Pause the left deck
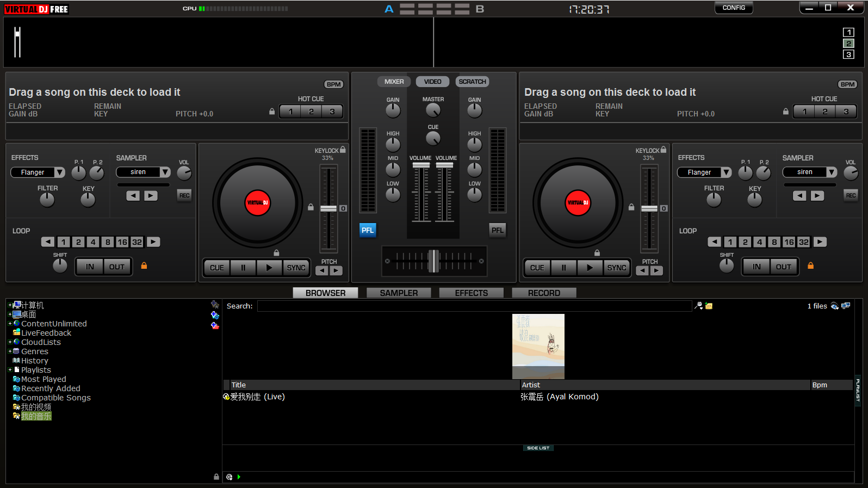 [x=243, y=268]
